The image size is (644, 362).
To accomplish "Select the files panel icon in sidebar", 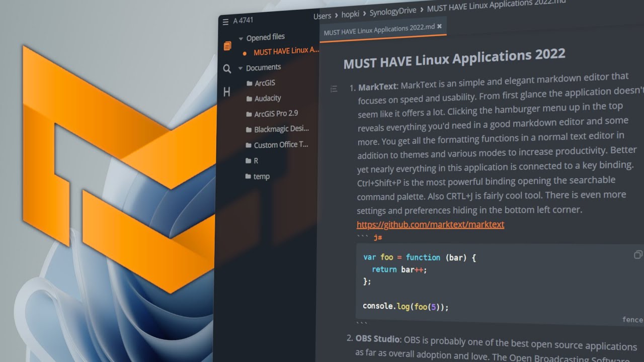I will point(227,46).
